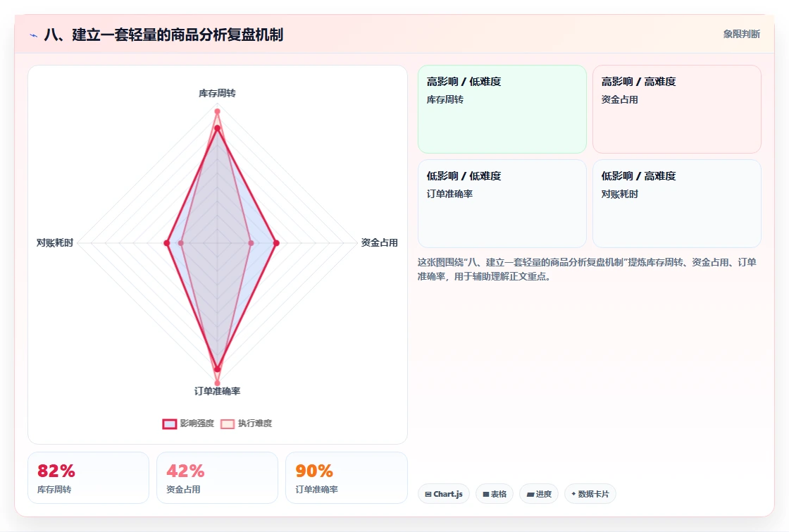Click the 82% 库存周转 stat card
Screen dimensions: 789x532
(89, 478)
